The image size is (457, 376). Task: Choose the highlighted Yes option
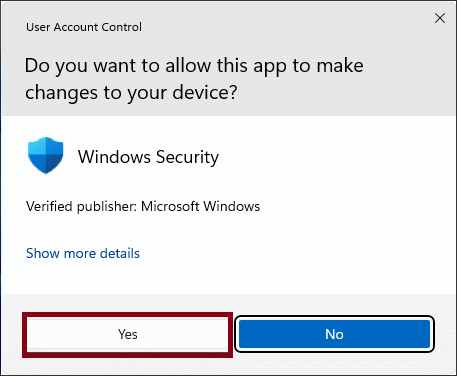tap(128, 334)
